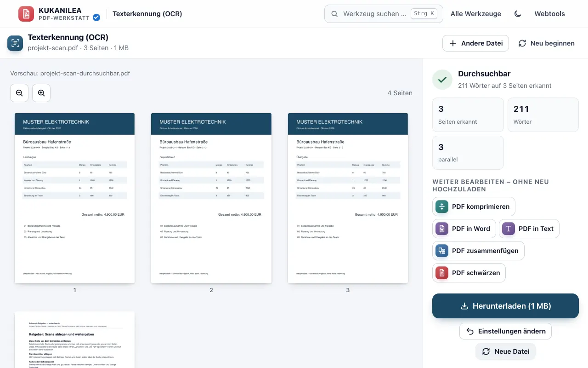Click Herunterladen (1 MB) label
588x368 pixels.
coord(512,306)
